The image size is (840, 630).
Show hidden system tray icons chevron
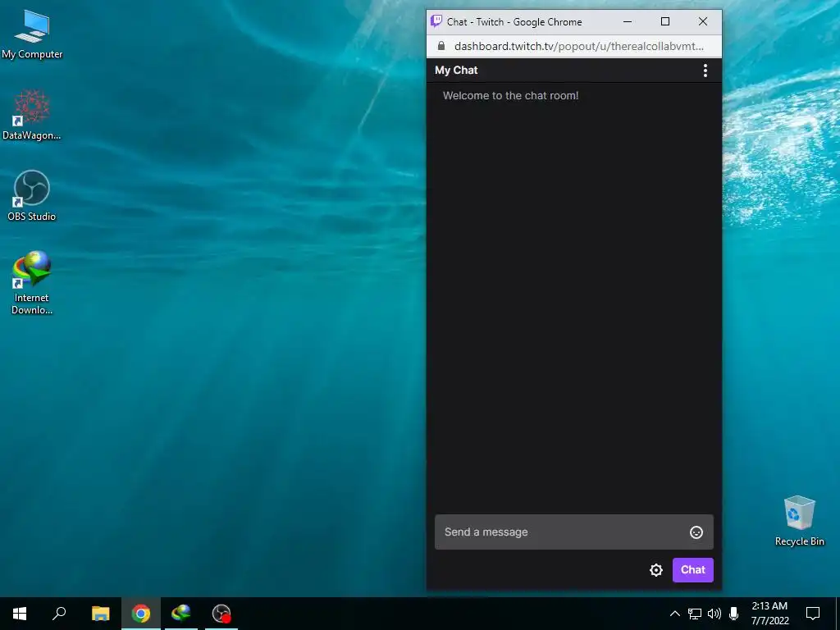(x=675, y=614)
